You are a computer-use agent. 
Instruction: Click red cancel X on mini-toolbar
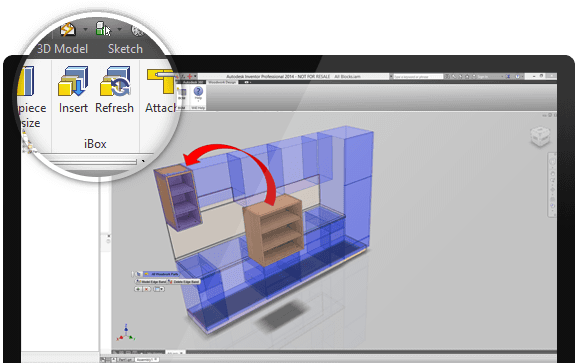click(x=146, y=289)
